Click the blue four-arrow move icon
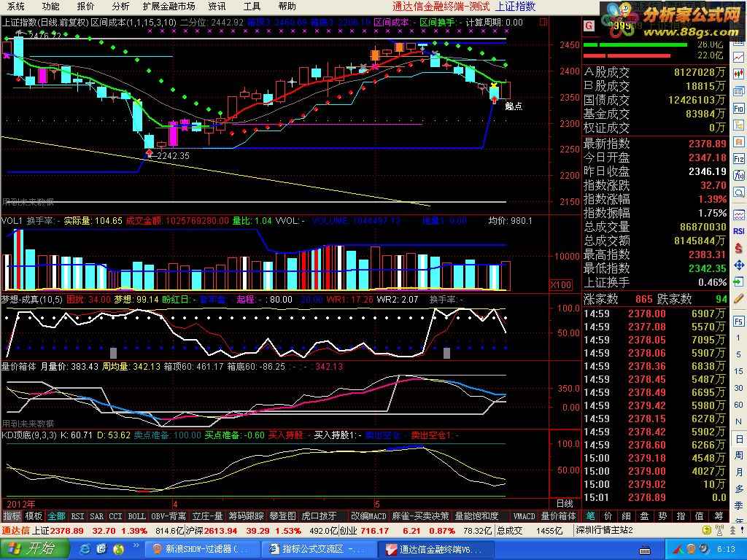The height and width of the screenshot is (560, 747). click(738, 265)
